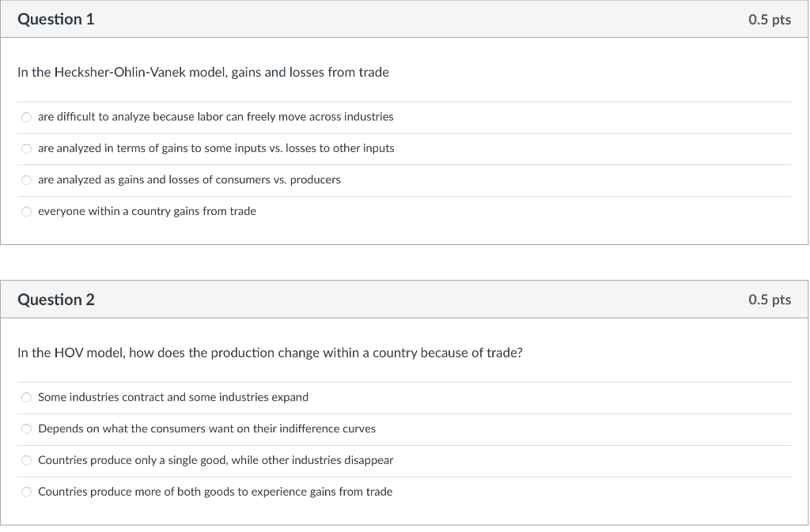Viewport: 810px width, 532px height.
Task: Click the 0.5 pts label of Question 1
Action: (769, 20)
